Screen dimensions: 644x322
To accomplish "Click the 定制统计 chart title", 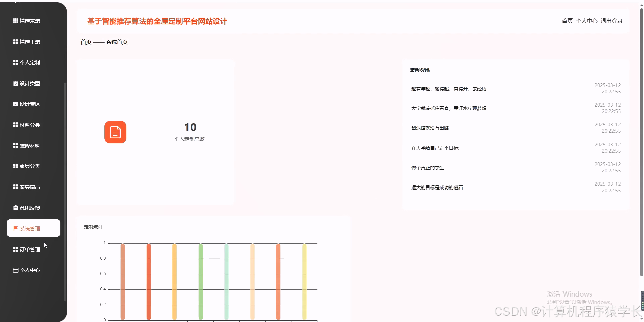I will click(x=93, y=227).
